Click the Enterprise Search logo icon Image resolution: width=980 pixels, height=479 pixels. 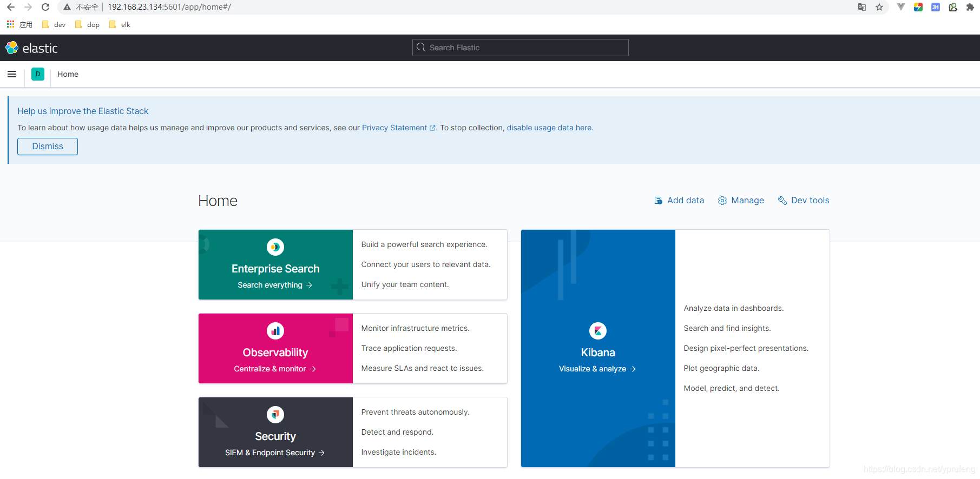[275, 247]
